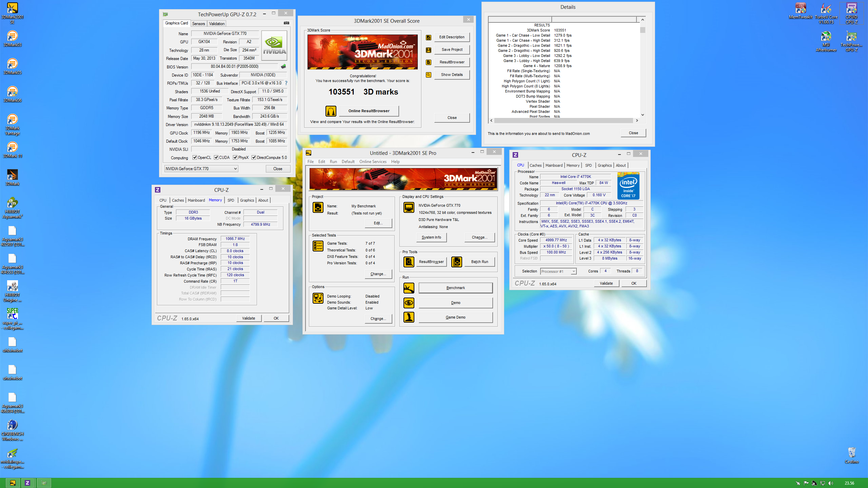Open MemTweakIt desktop icon
Screen dimensions: 868x488
pyautogui.click(x=801, y=11)
